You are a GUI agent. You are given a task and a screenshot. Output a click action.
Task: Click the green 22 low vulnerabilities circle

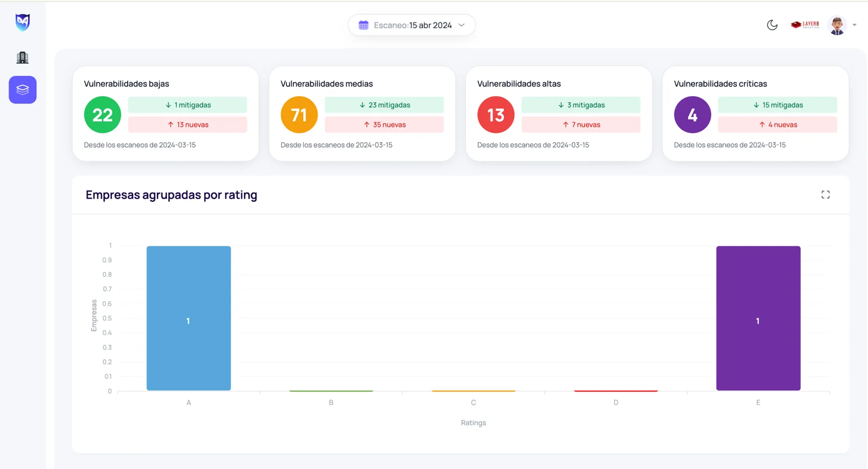[x=103, y=115]
